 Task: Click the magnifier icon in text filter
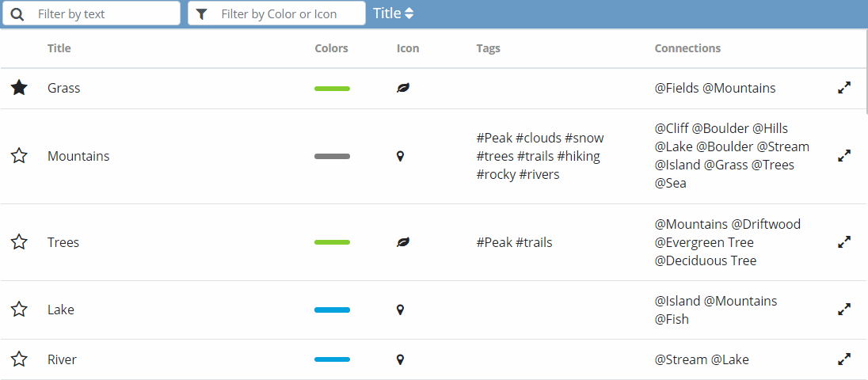17,13
